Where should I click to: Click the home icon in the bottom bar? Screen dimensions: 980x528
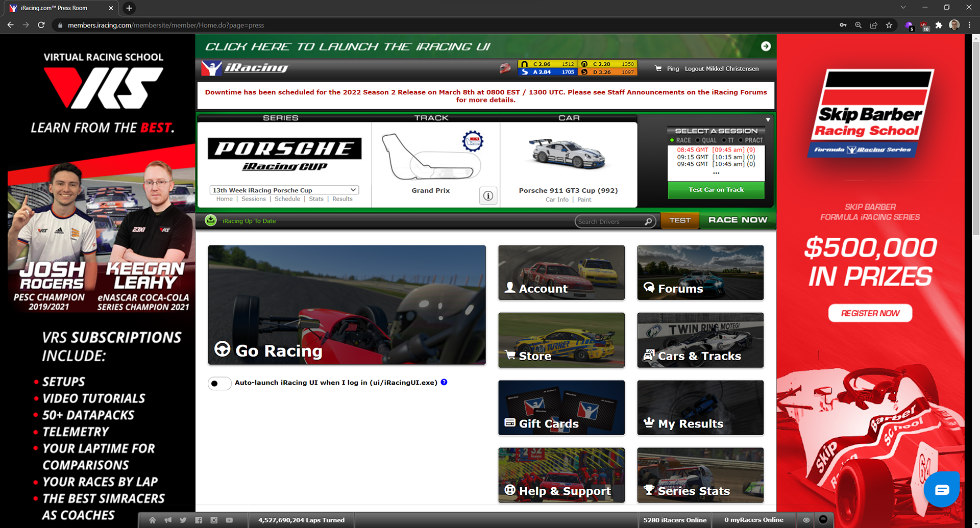(x=152, y=520)
